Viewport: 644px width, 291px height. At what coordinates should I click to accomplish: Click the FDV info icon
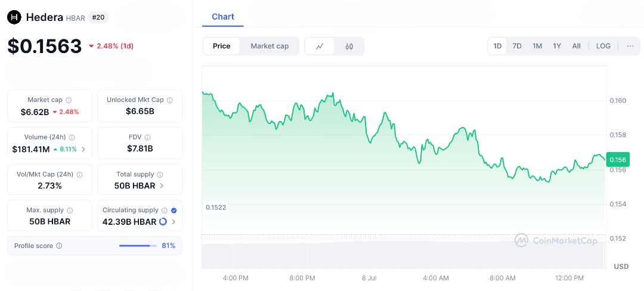(147, 137)
